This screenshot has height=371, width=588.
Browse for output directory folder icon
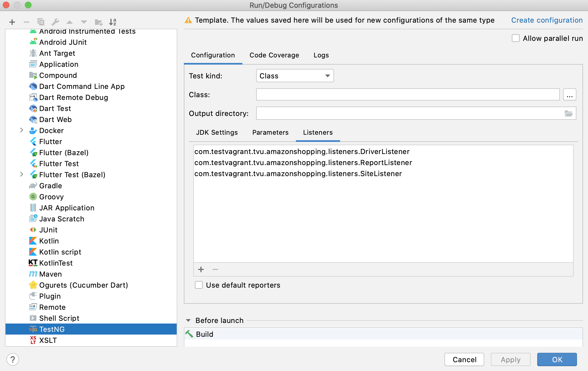tap(569, 113)
